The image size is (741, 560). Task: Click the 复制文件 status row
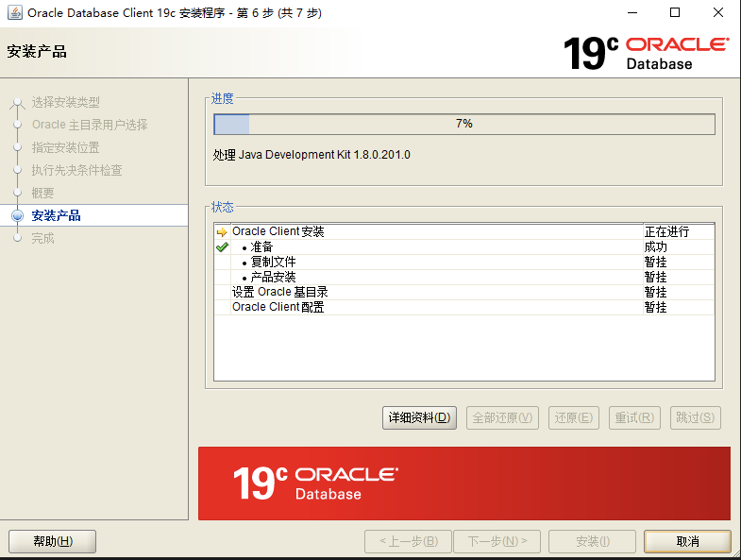pyautogui.click(x=464, y=262)
